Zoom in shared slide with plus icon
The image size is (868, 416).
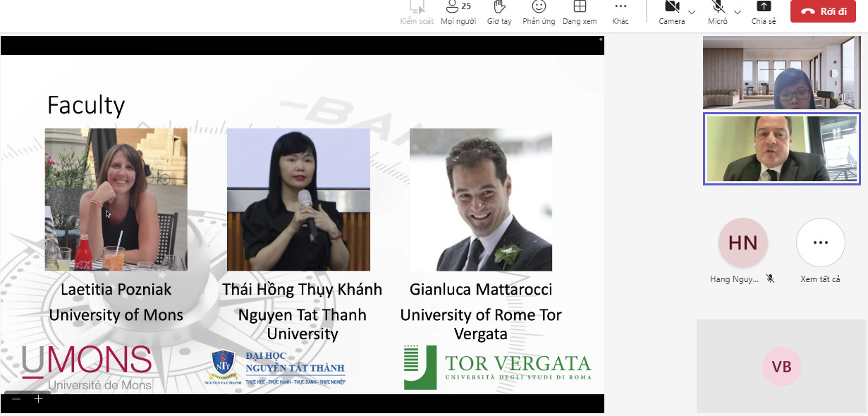point(39,399)
